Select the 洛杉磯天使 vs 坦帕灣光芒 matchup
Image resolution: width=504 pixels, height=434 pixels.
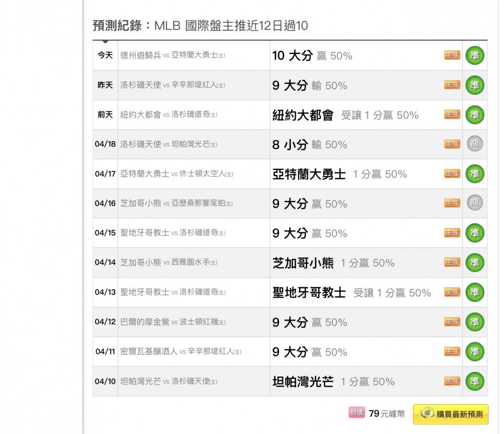tap(169, 144)
